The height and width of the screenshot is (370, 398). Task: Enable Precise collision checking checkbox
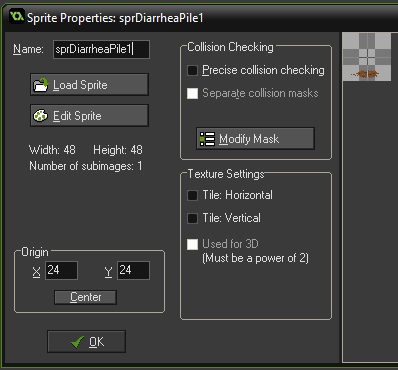coord(192,70)
